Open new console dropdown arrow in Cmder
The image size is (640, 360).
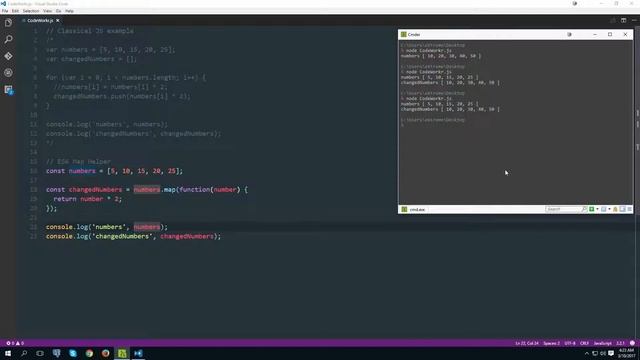point(597,209)
